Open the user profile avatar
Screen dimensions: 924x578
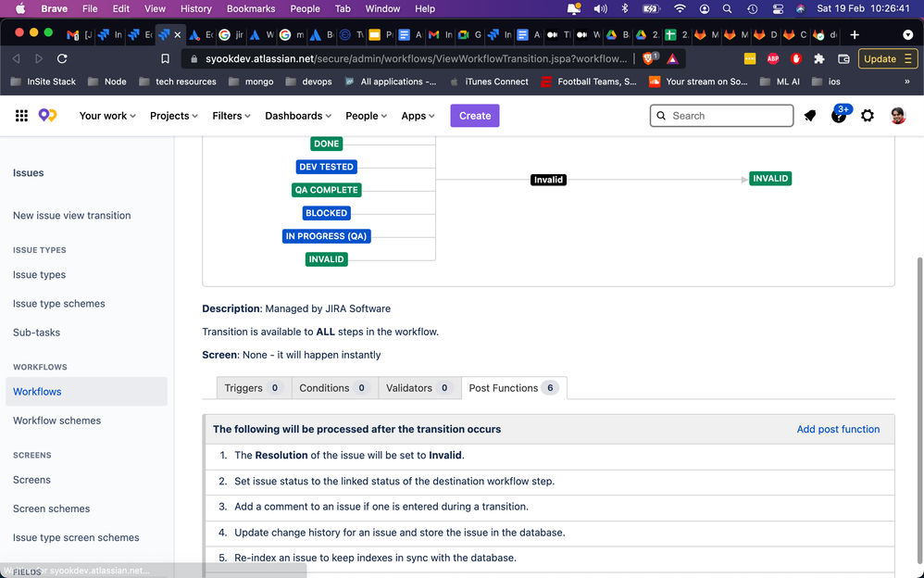tap(897, 116)
